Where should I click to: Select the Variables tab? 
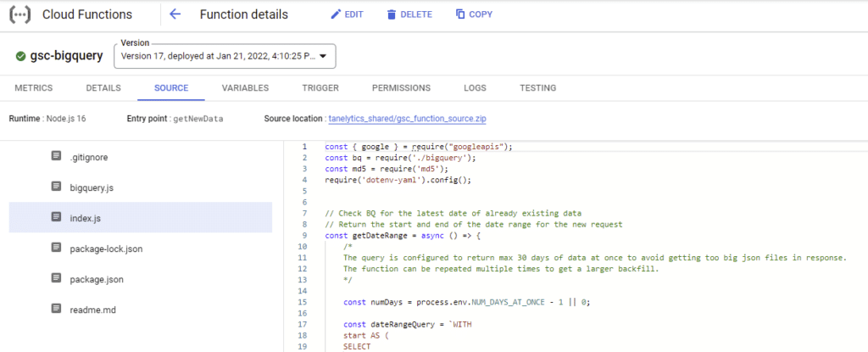tap(245, 87)
